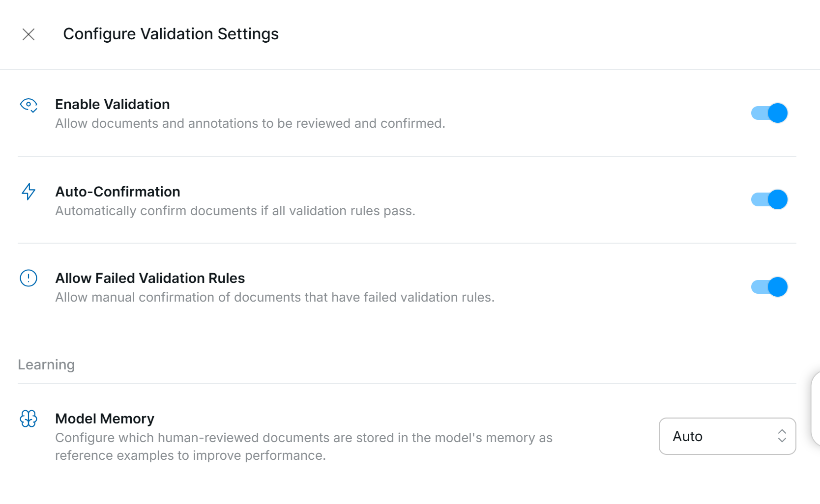Turn off Auto-Confirmation
820x504 pixels.
click(769, 199)
